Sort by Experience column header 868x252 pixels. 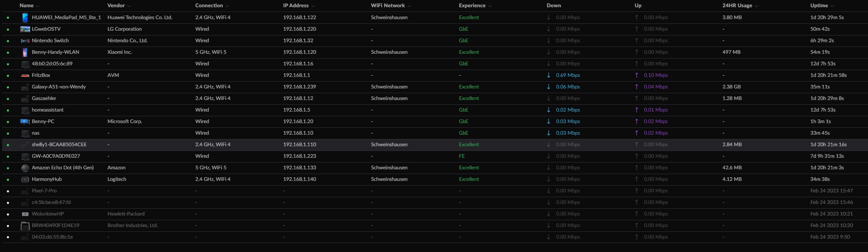tap(475, 5)
